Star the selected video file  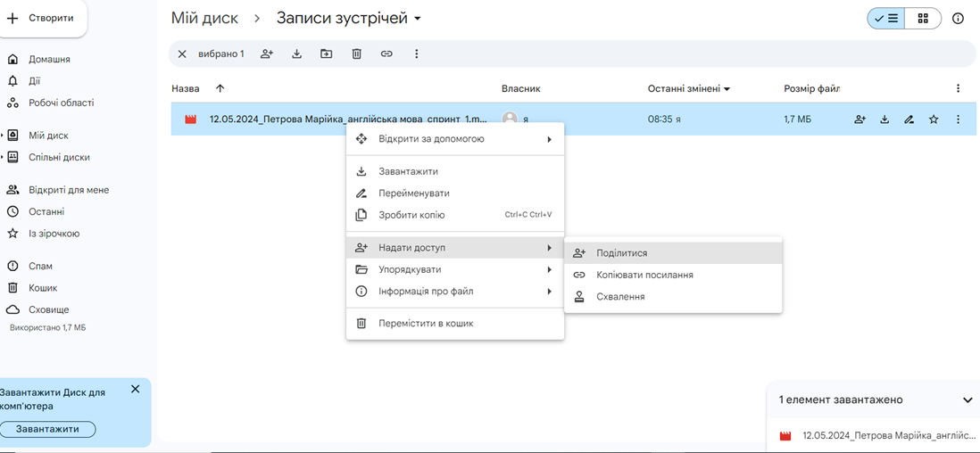[933, 119]
